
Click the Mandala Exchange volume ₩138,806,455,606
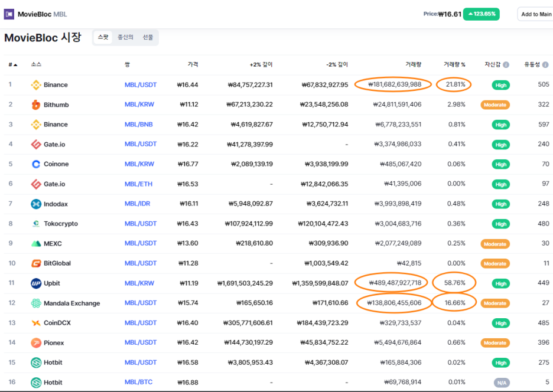(394, 303)
